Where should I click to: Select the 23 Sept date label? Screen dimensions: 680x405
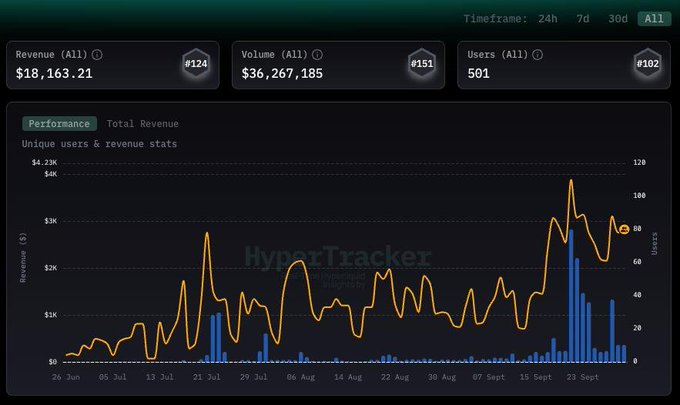pyautogui.click(x=582, y=377)
